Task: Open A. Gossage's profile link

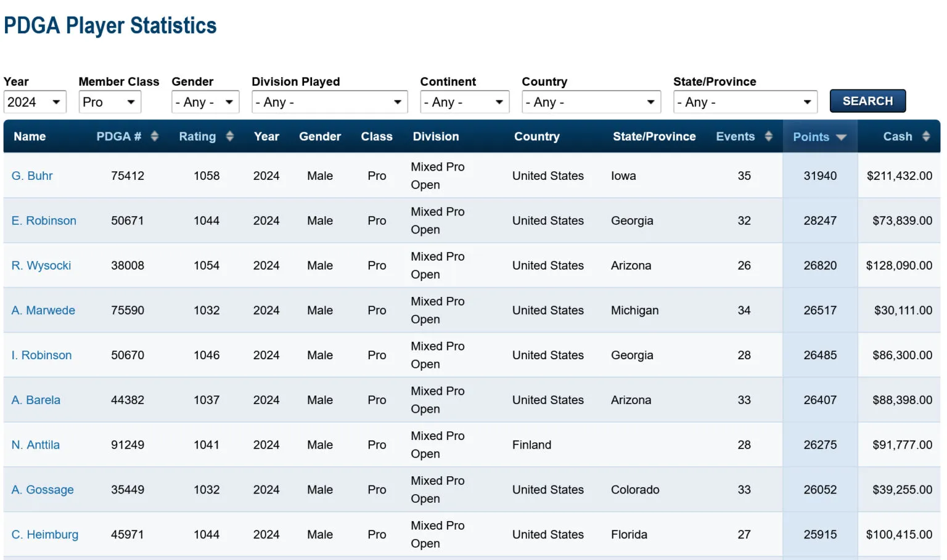Action: [43, 490]
